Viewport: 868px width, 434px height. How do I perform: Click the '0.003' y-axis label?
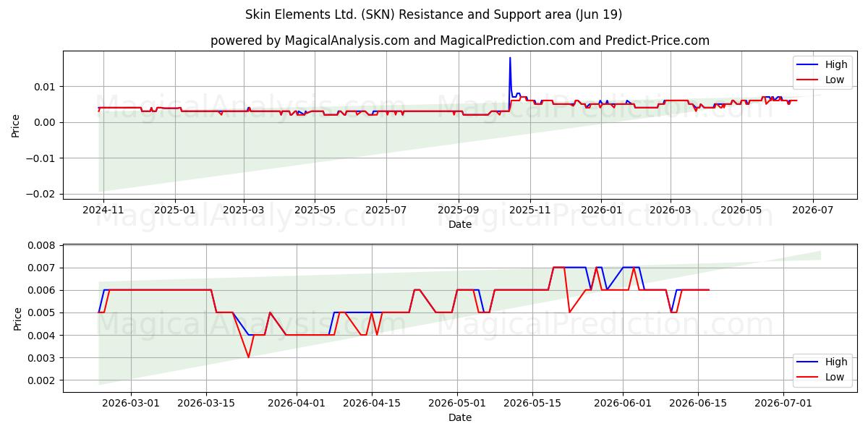pos(43,358)
